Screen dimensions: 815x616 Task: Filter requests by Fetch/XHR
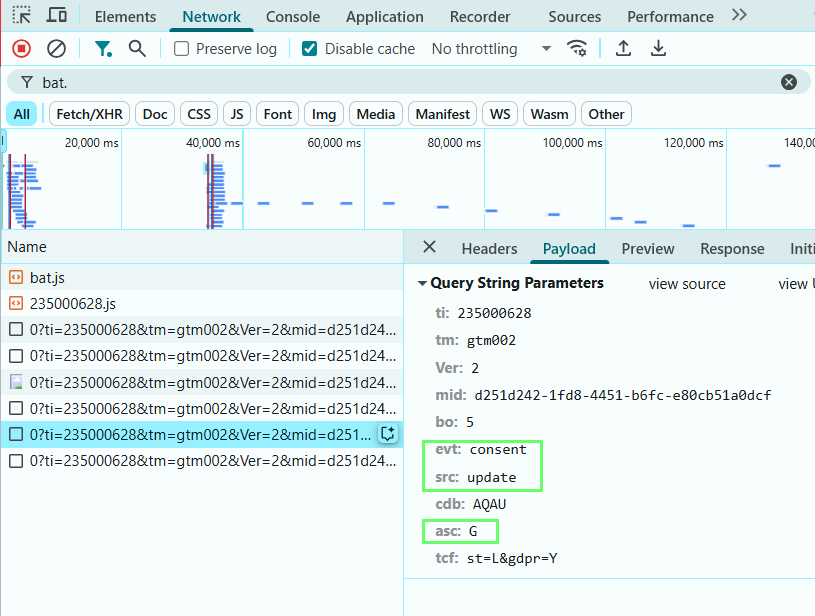tap(89, 114)
